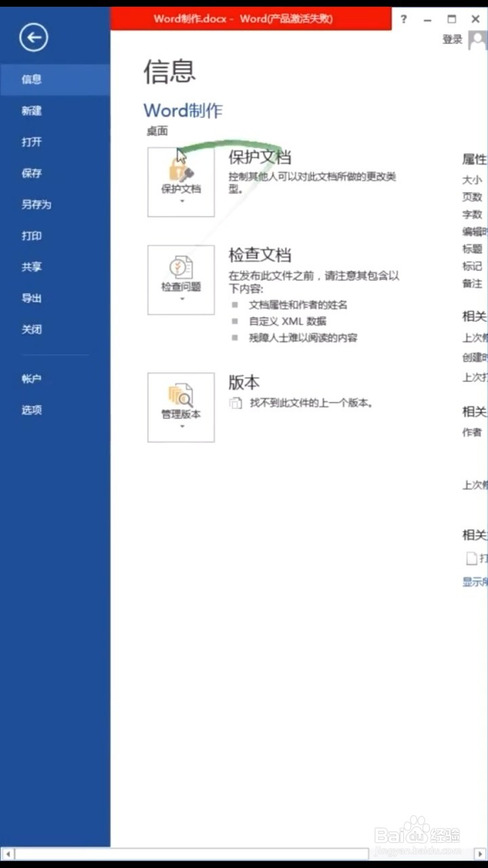This screenshot has width=488, height=868.
Task: Expand the 保护文档 dropdown arrow
Action: 182,201
